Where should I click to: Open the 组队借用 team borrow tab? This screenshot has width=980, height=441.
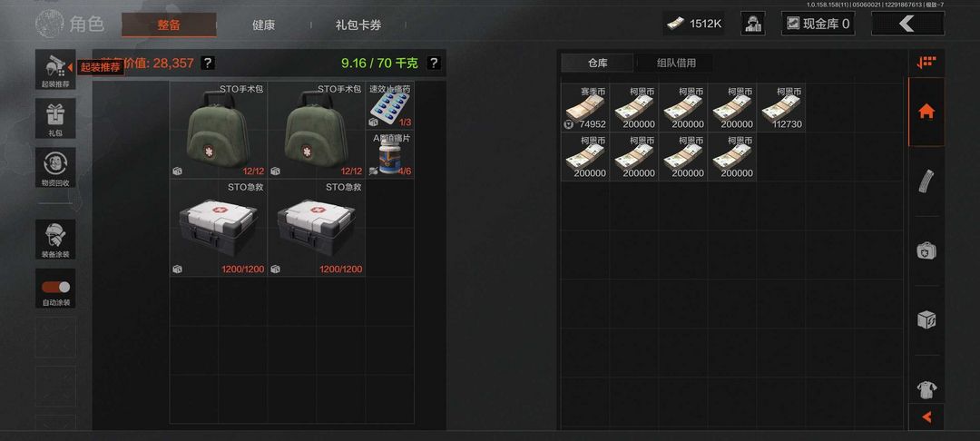676,63
